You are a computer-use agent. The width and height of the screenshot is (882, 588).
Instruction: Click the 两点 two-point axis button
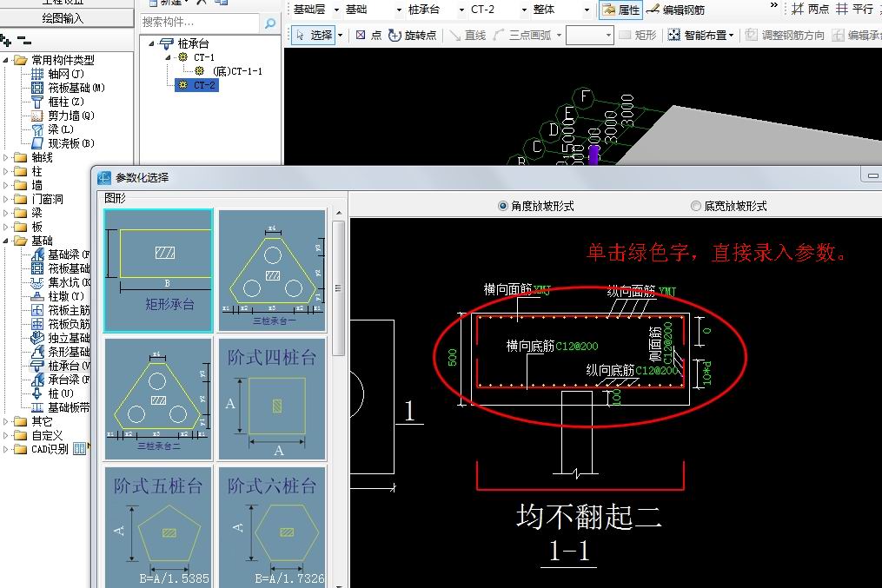[x=811, y=10]
